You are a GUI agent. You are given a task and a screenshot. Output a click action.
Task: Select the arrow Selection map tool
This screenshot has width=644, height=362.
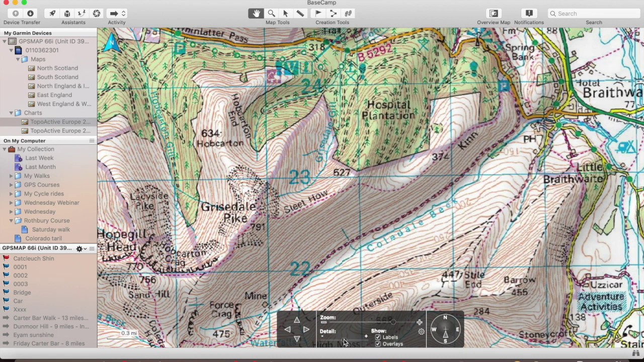point(285,14)
